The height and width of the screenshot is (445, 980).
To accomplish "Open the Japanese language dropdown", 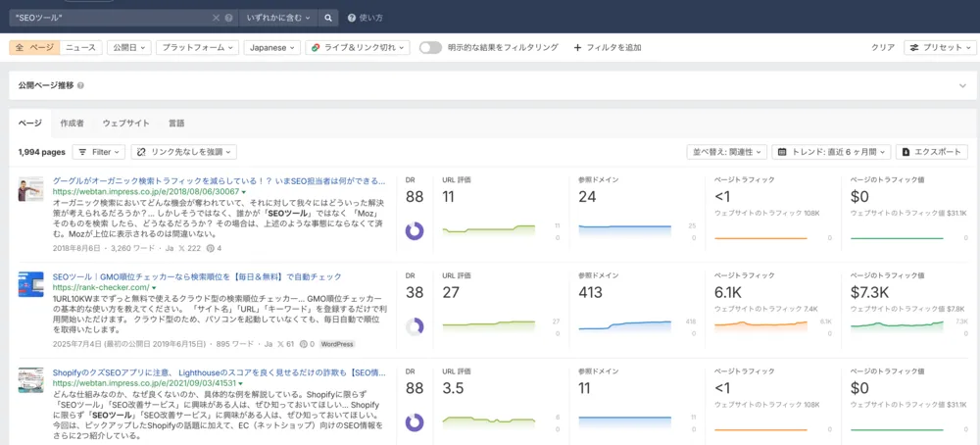I will [271, 47].
